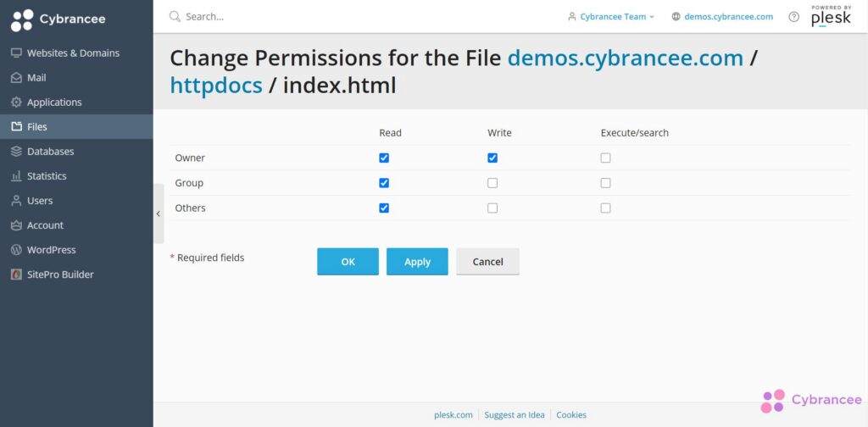
Task: Open the help question mark icon
Action: coord(793,17)
